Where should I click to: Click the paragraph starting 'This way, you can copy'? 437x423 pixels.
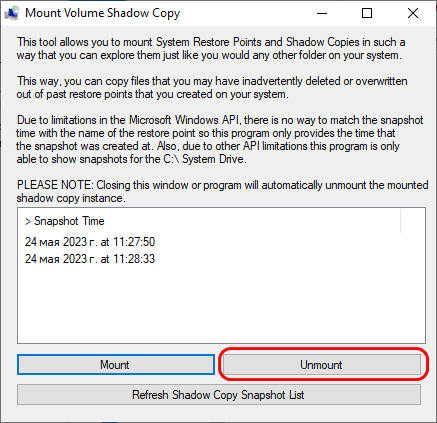(212, 88)
